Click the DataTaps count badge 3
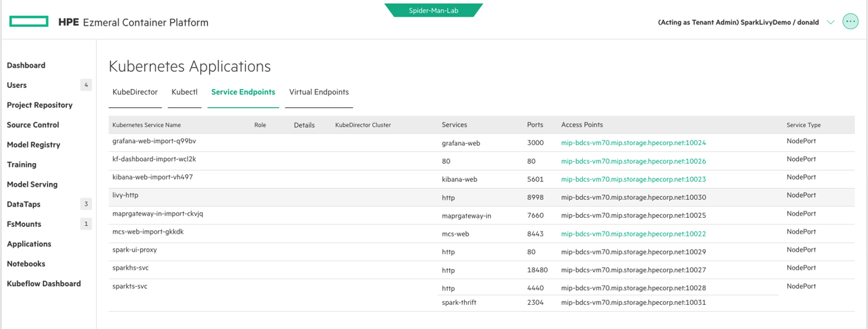 point(86,204)
